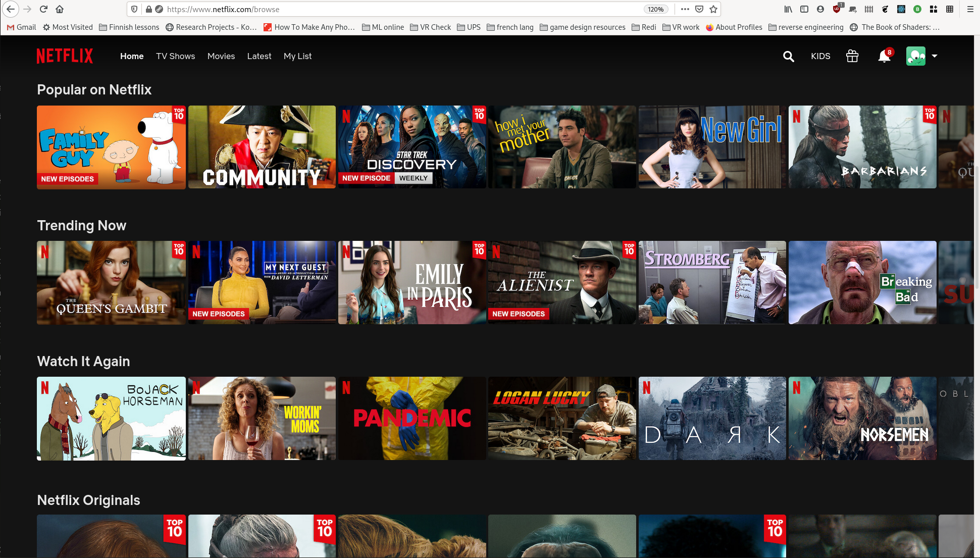Viewport: 980px width, 558px height.
Task: Open Research Projects bookmark
Action: (x=211, y=27)
